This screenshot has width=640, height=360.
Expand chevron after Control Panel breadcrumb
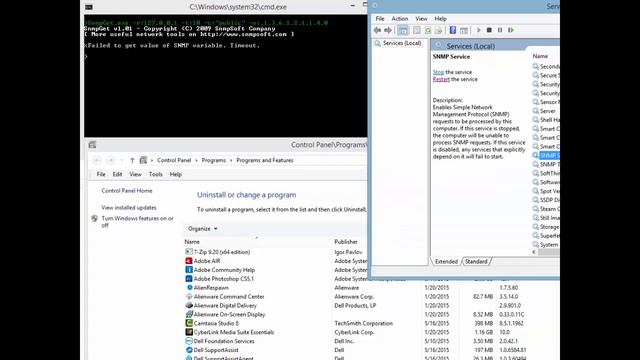tap(196, 160)
